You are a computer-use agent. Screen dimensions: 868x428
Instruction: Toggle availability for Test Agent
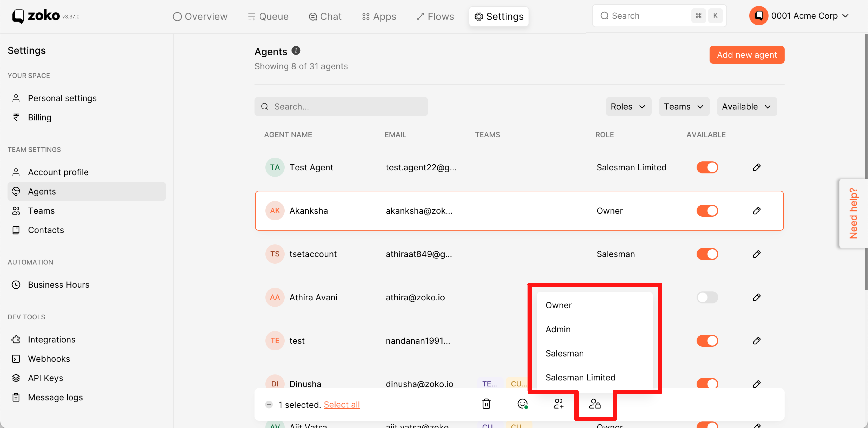[707, 167]
